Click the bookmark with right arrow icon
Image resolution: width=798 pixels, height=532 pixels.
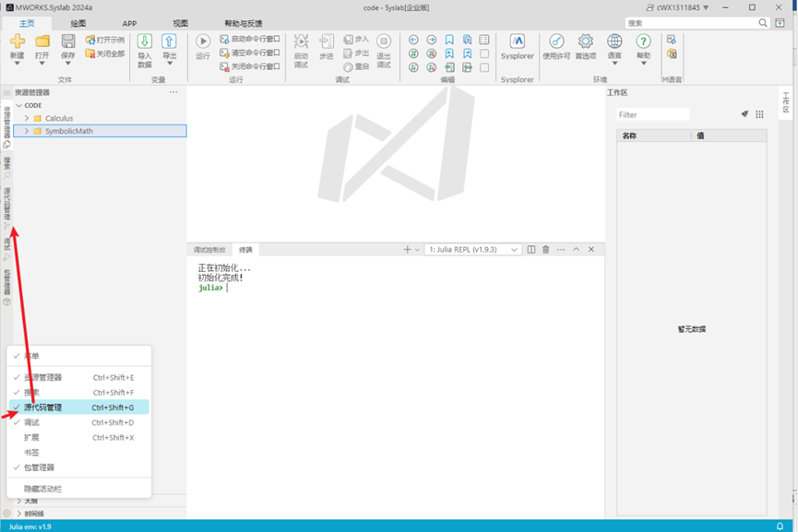click(467, 53)
